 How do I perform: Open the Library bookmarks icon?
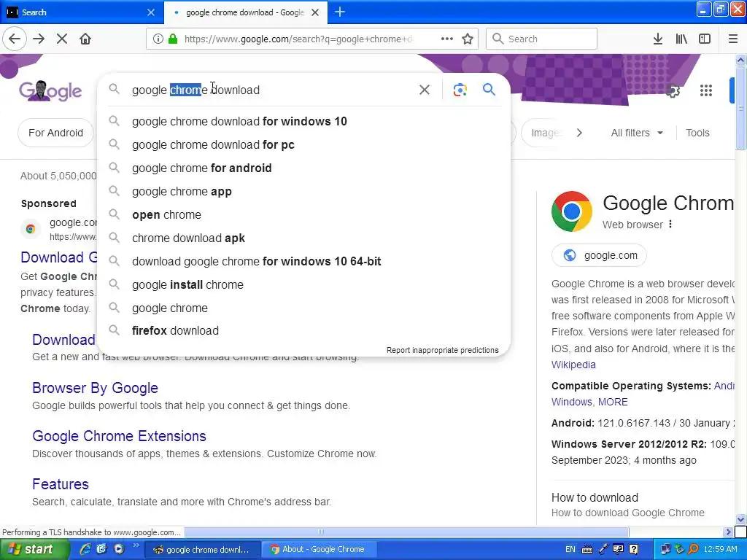coord(681,39)
